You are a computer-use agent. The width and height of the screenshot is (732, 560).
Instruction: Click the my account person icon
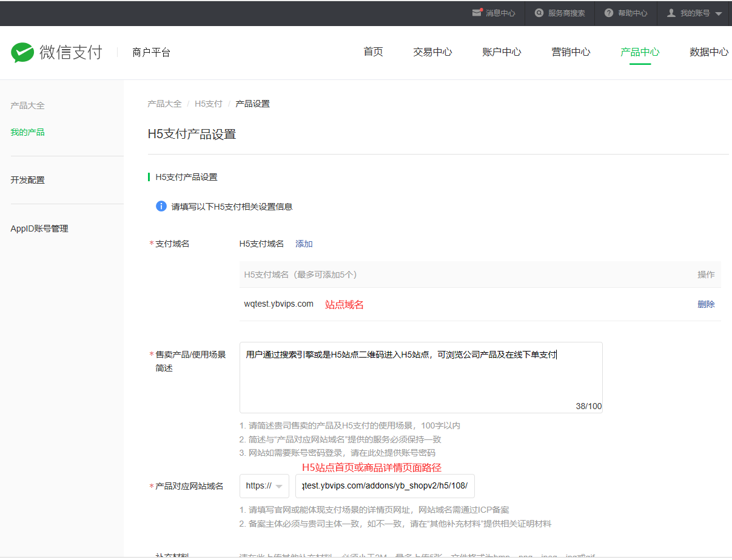[x=671, y=13]
